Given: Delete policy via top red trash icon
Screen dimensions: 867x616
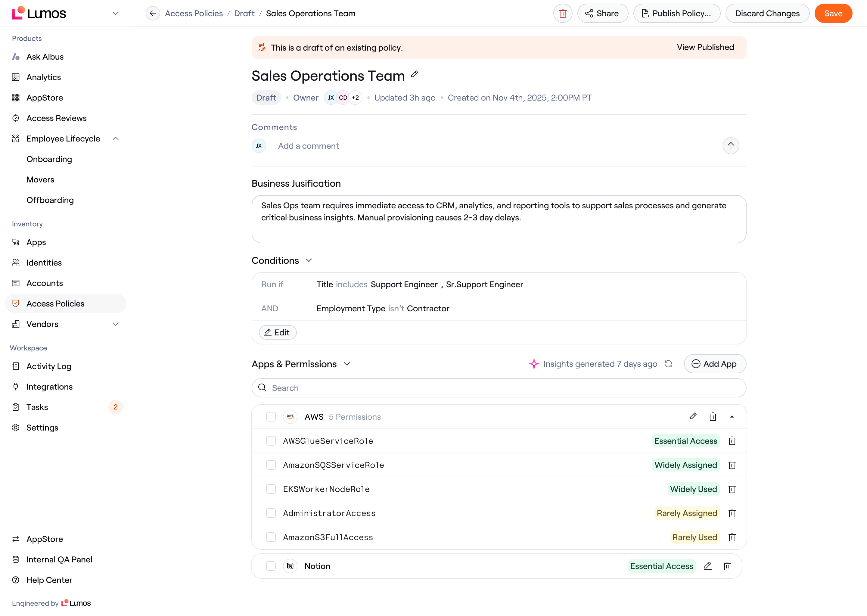Looking at the screenshot, I should point(563,13).
